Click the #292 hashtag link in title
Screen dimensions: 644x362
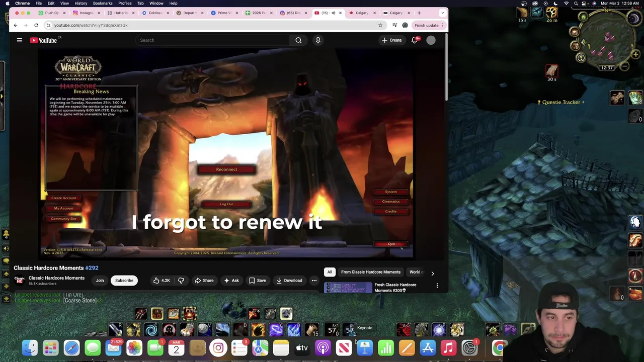point(92,268)
